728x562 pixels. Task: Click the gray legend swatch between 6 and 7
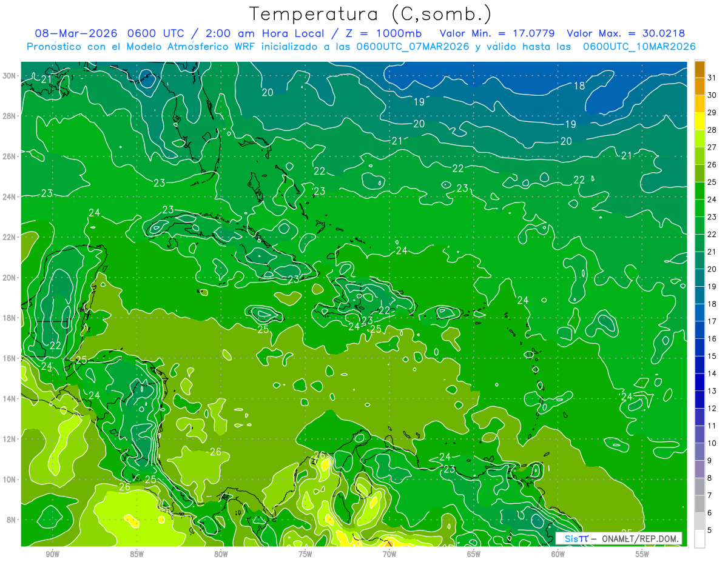click(x=699, y=504)
